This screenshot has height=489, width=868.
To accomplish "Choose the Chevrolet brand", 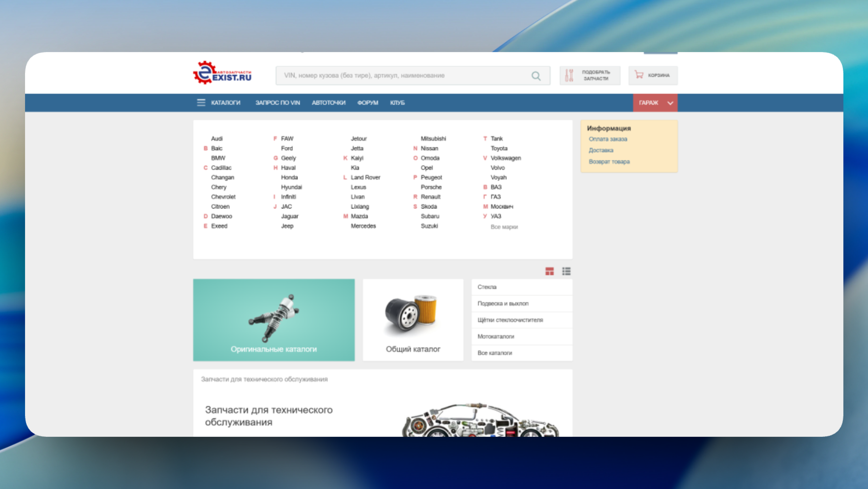I will click(x=223, y=197).
